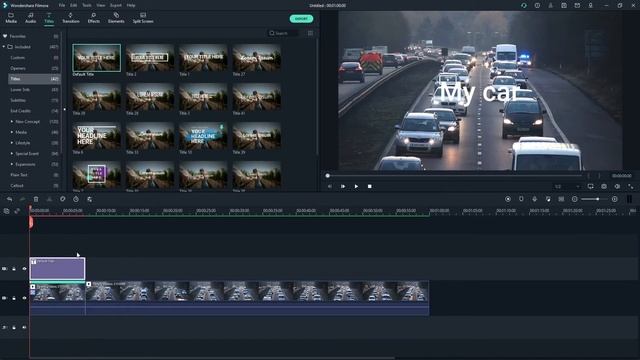Screen dimensions: 640x360
Task: Switch to the Effects tab
Action: tap(93, 18)
